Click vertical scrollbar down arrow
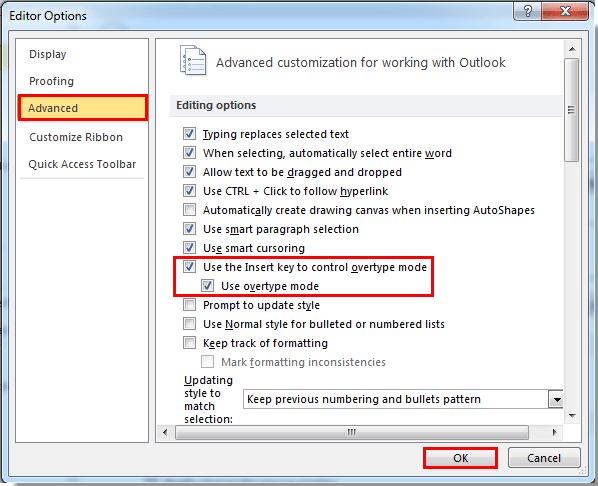This screenshot has width=598, height=486. 572,416
